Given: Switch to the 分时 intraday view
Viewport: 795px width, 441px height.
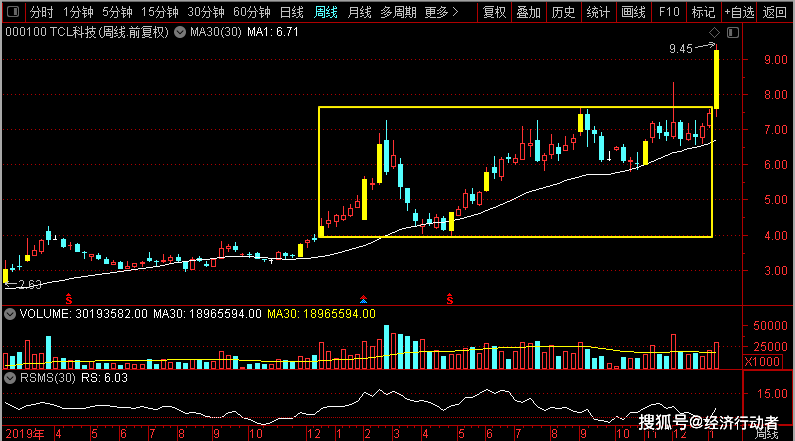Looking at the screenshot, I should (41, 12).
